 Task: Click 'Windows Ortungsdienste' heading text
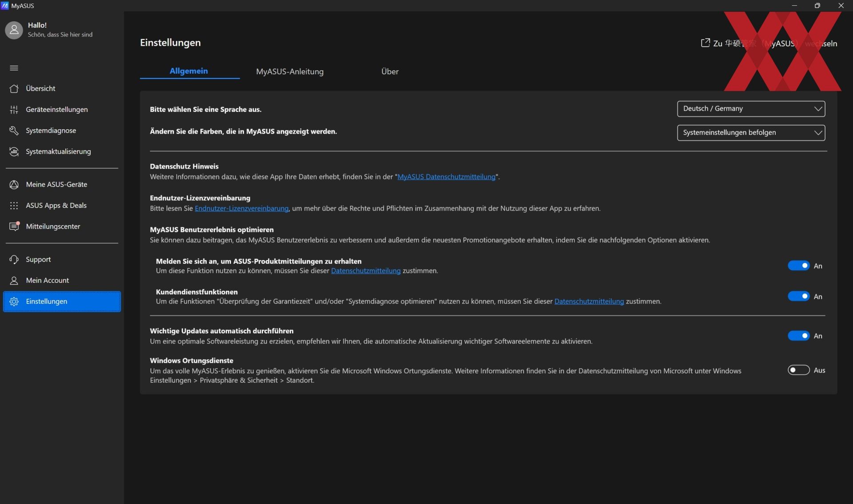[191, 361]
